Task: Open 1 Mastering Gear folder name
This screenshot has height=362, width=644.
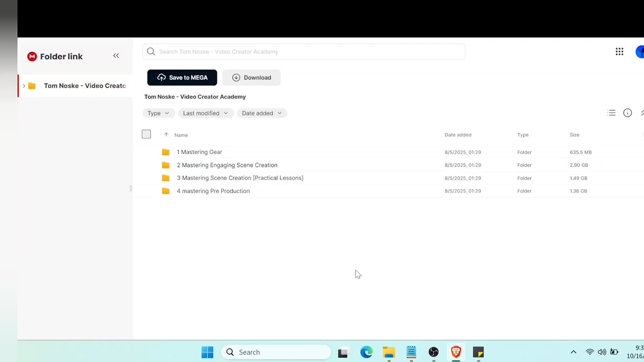Action: (x=199, y=152)
